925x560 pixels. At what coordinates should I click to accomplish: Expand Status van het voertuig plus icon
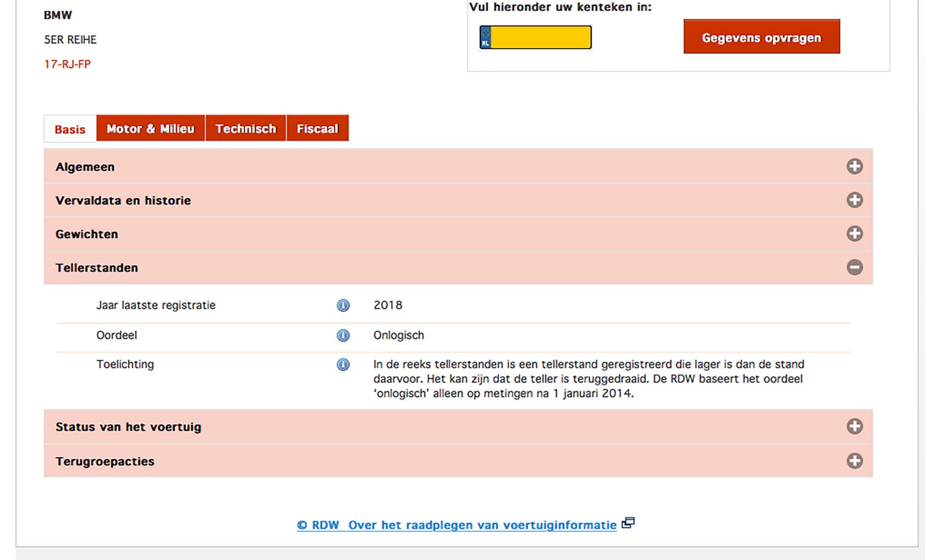click(855, 426)
